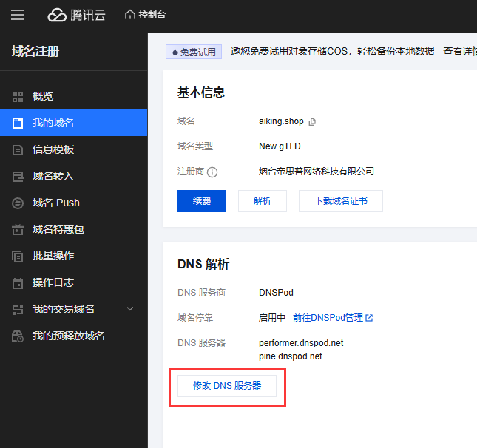This screenshot has height=448, width=477.
Task: Select 我的域名 in the sidebar
Action: (74, 123)
